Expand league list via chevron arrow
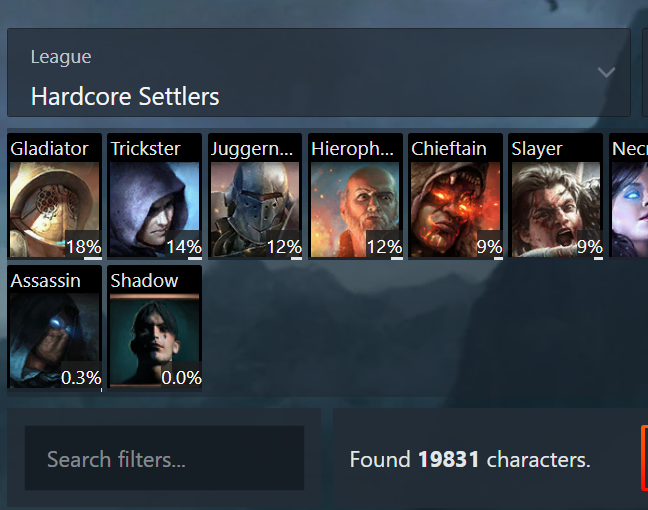 click(606, 72)
